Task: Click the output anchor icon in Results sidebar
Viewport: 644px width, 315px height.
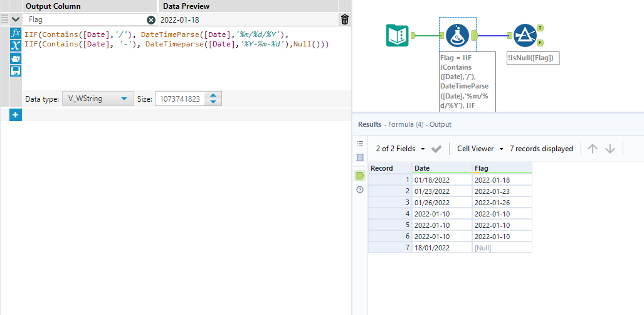Action: click(x=360, y=175)
